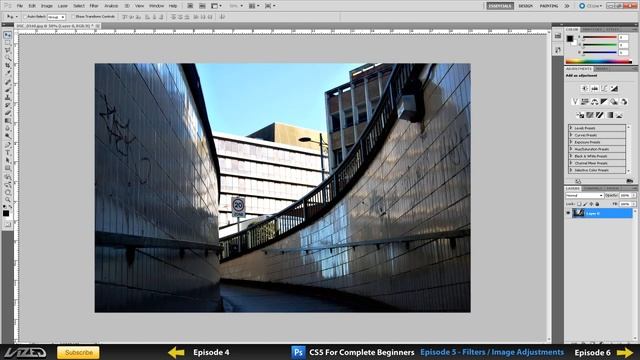Switch to the Masks tab
The image size is (640, 360).
(602, 69)
